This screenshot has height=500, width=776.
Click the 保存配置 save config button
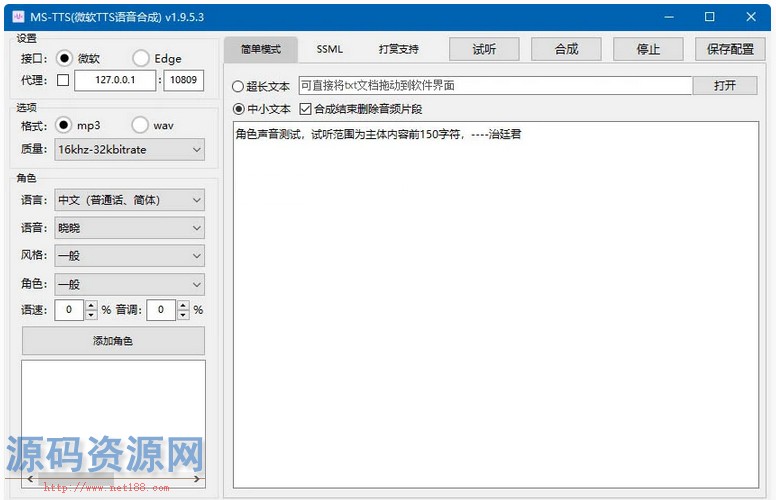730,49
